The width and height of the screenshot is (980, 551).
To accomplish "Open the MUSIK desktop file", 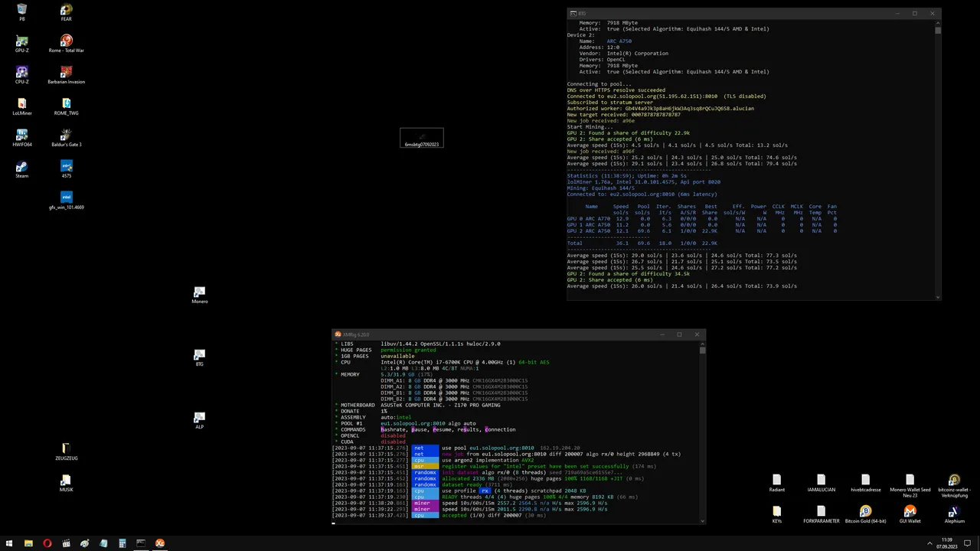I will pos(66,482).
